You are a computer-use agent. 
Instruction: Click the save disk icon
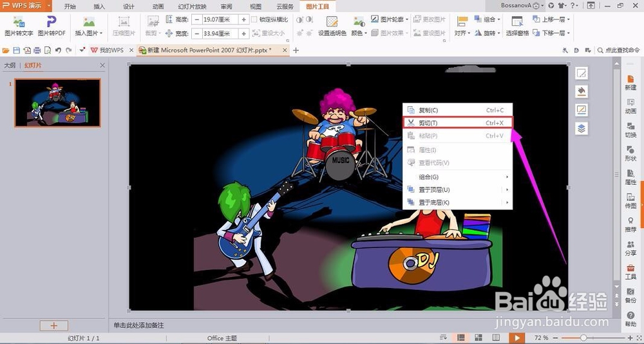tap(17, 50)
